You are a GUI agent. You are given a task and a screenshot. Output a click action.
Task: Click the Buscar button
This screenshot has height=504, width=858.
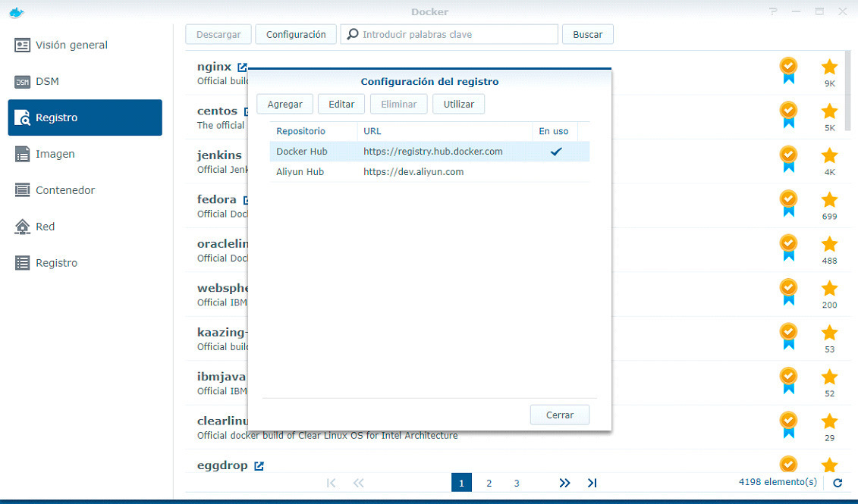(x=588, y=34)
